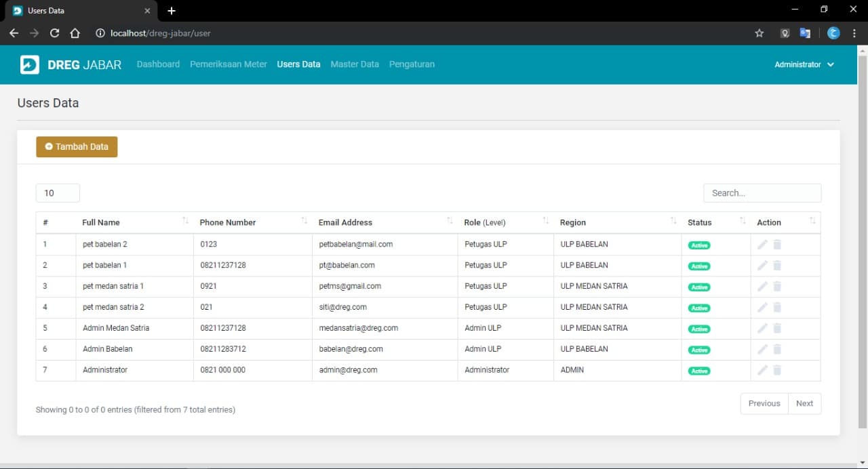Viewport: 868px width, 469px height.
Task: Bookmark this page with star icon
Action: tap(759, 33)
